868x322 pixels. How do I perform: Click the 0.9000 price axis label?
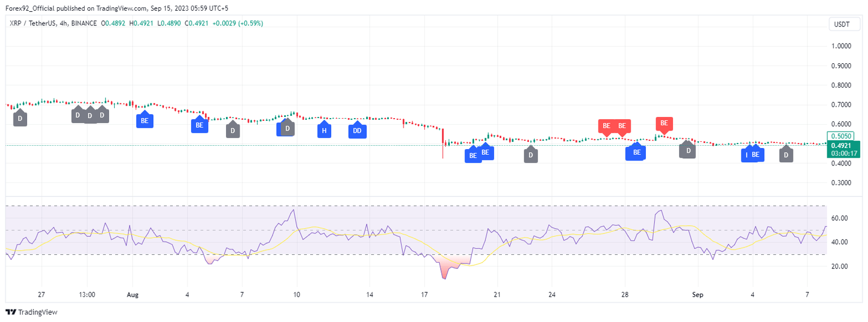click(840, 66)
